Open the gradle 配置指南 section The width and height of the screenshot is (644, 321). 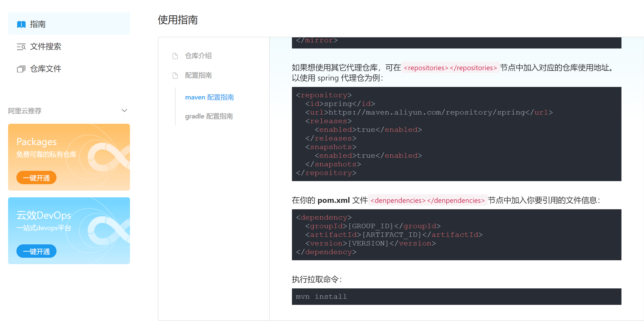209,116
